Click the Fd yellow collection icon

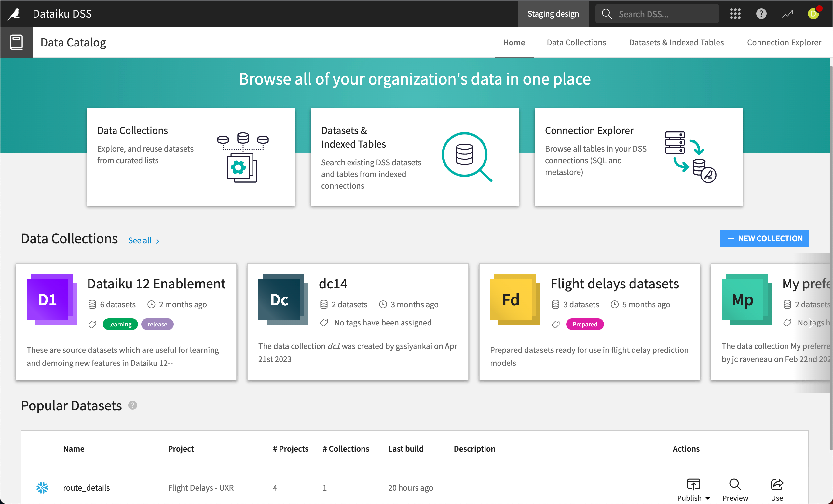click(x=515, y=299)
